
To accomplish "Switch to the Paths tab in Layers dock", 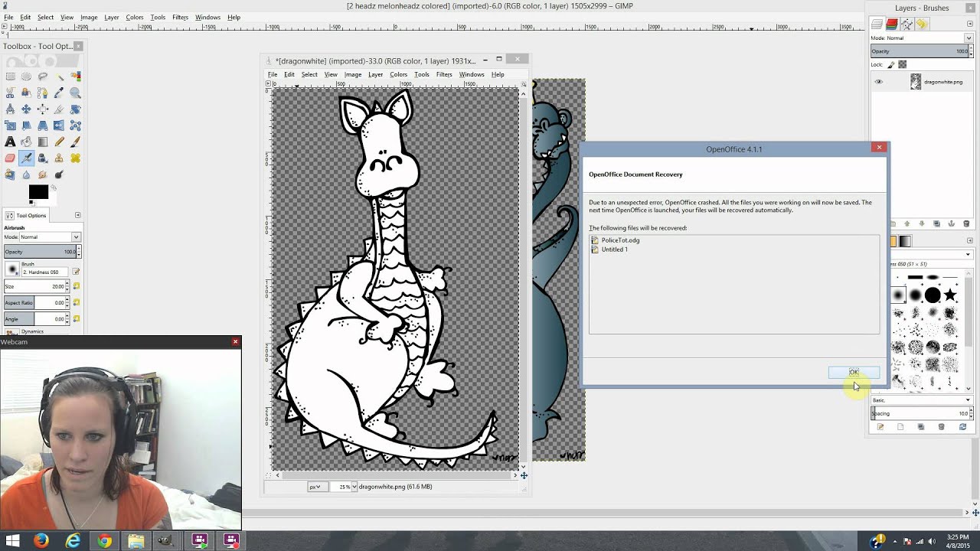I will click(906, 24).
